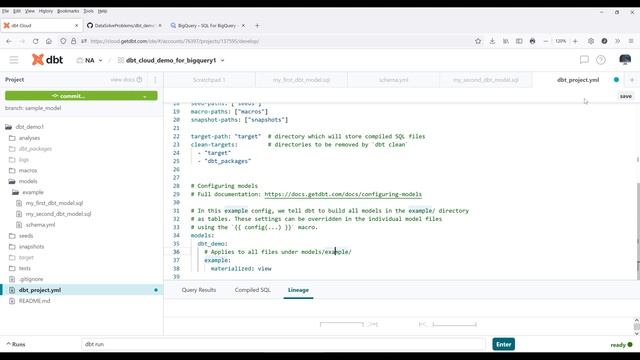Click the dbt logo
This screenshot has width=640, height=360.
tap(47, 60)
